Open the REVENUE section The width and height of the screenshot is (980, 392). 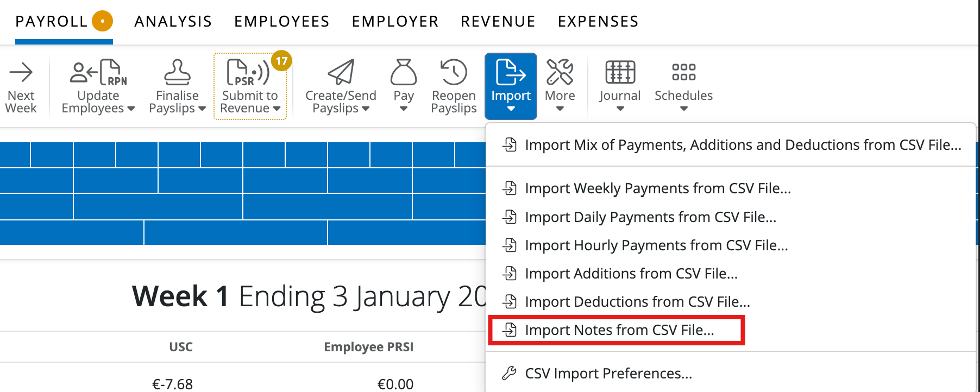(x=497, y=21)
